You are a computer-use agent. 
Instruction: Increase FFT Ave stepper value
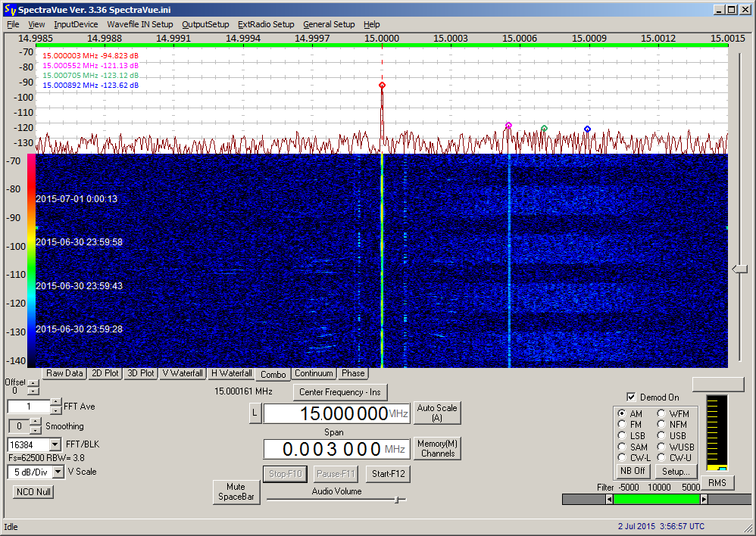click(56, 403)
